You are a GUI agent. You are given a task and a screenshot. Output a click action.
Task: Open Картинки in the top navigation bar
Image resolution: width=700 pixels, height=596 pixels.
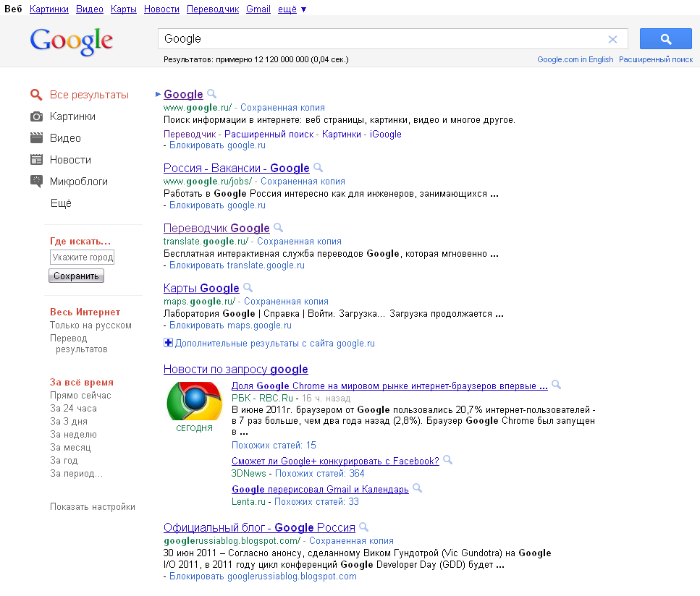[49, 9]
